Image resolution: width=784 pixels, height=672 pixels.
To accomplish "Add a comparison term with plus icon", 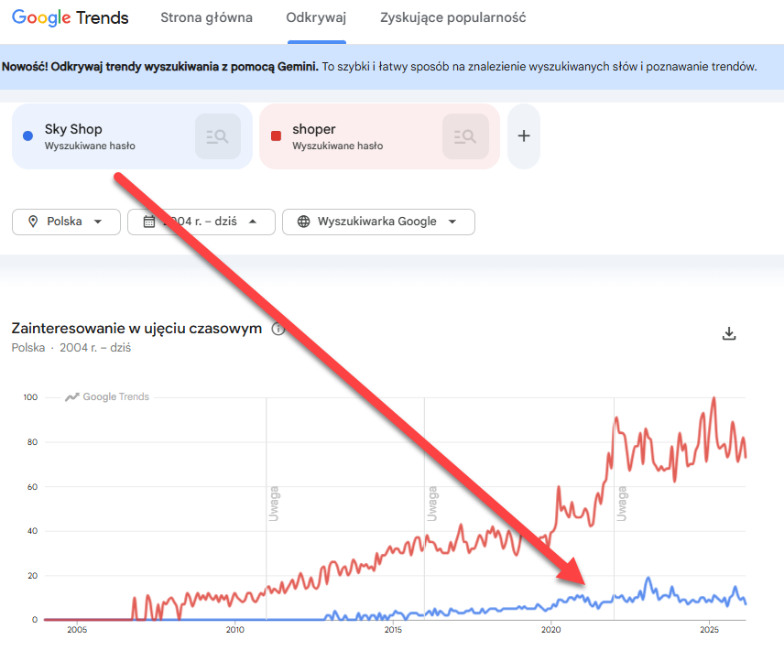I will coord(524,136).
